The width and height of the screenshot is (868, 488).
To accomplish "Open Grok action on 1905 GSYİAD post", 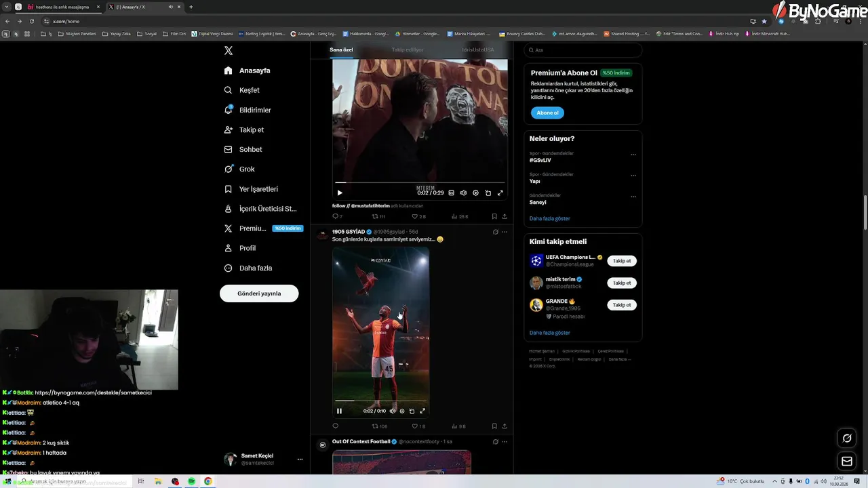I will pos(496,232).
